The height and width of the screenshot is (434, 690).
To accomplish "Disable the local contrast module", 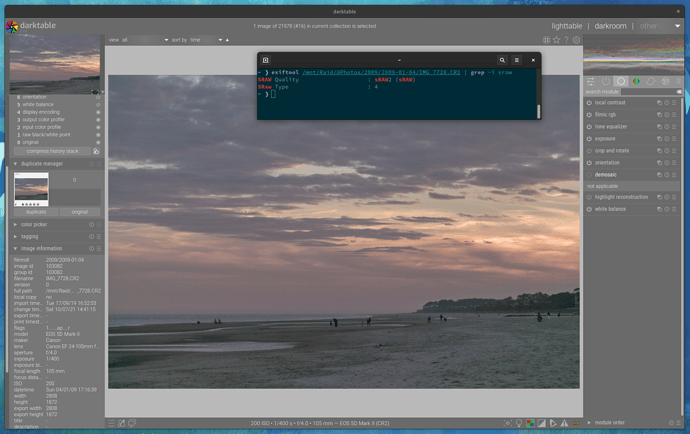I will [589, 103].
